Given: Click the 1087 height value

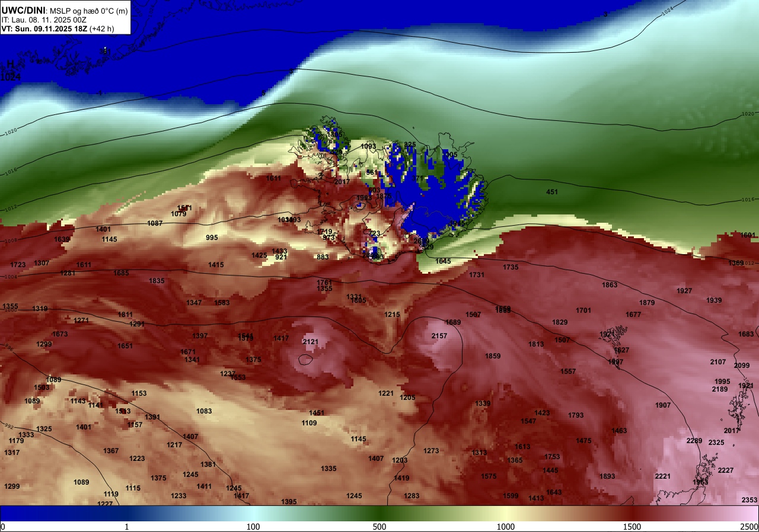Looking at the screenshot, I should click(x=155, y=223).
